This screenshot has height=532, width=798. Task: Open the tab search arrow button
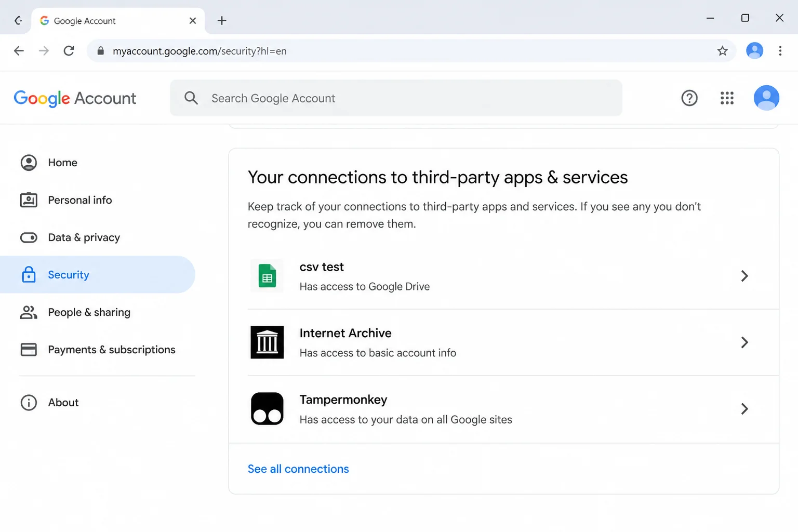(x=18, y=20)
